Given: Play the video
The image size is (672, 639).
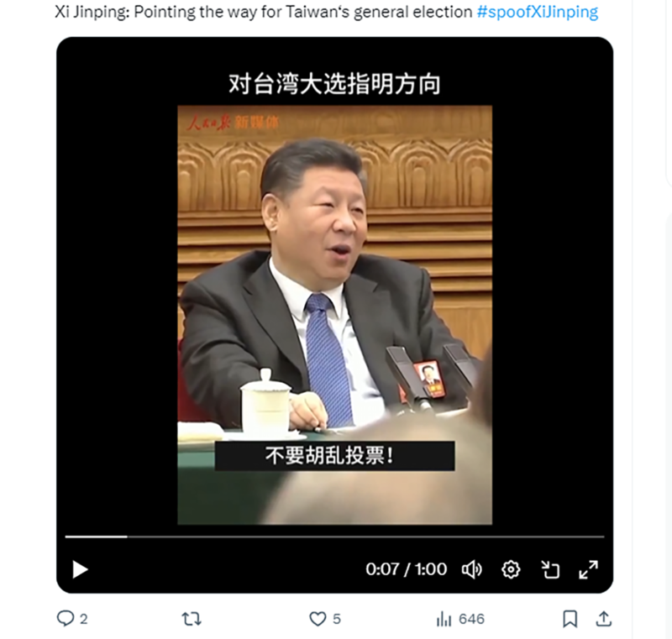Looking at the screenshot, I should [x=80, y=569].
